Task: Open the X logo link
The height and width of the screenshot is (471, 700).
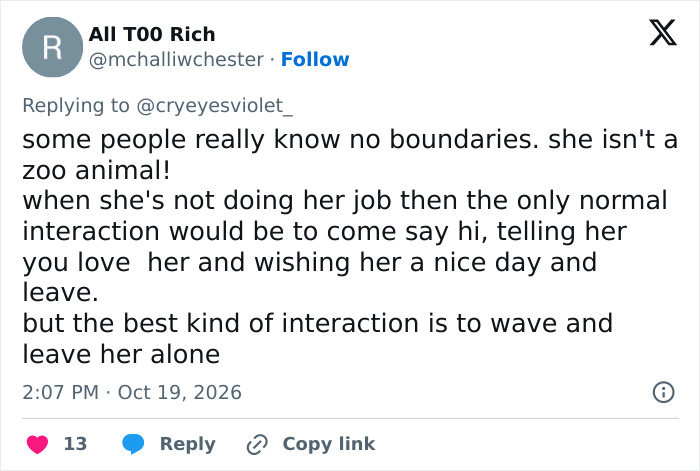Action: (663, 33)
